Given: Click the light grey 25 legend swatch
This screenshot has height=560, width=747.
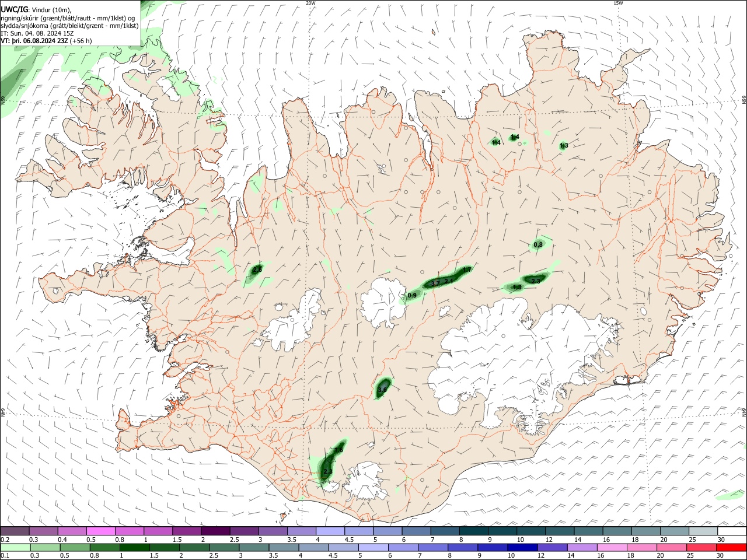Looking at the screenshot, I should [x=703, y=531].
